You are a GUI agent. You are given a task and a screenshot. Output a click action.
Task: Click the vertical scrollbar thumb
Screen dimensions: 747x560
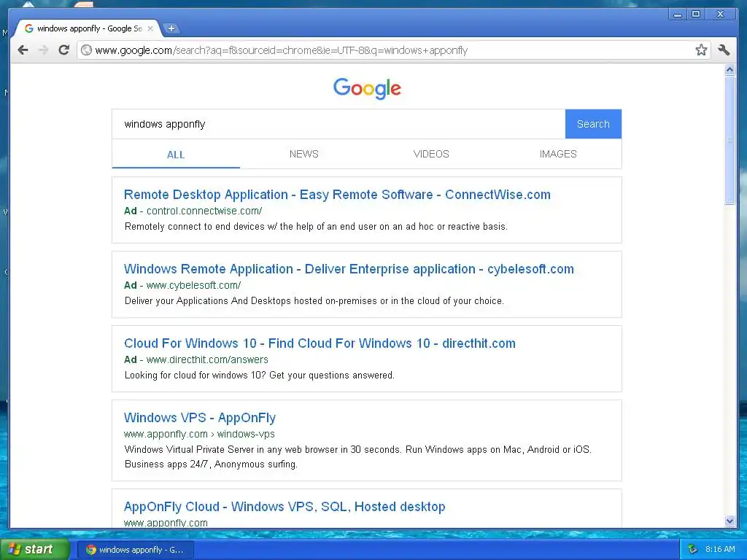point(729,140)
